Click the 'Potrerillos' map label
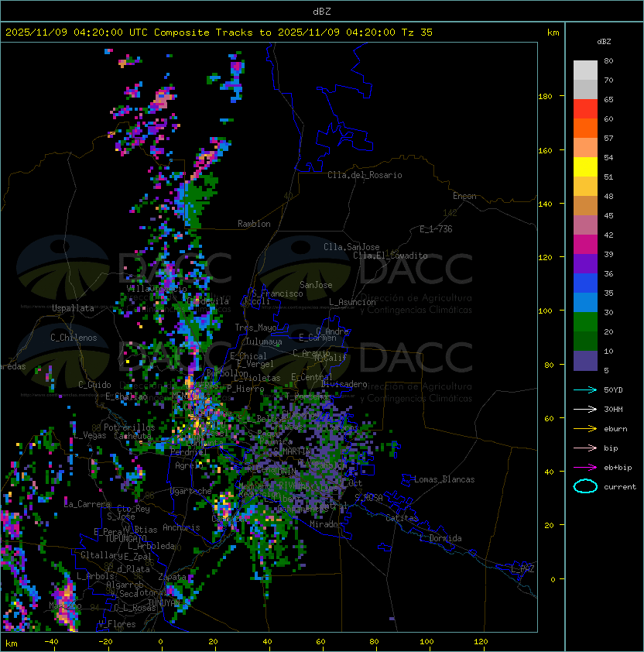The width and height of the screenshot is (644, 652). pyautogui.click(x=129, y=427)
